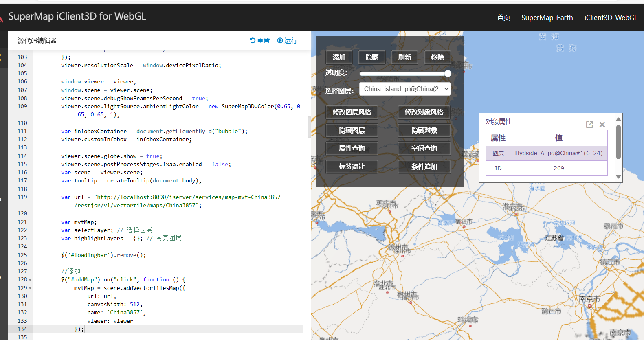The width and height of the screenshot is (644, 340).
Task: Collapse code fold at line 129
Action: (30, 288)
